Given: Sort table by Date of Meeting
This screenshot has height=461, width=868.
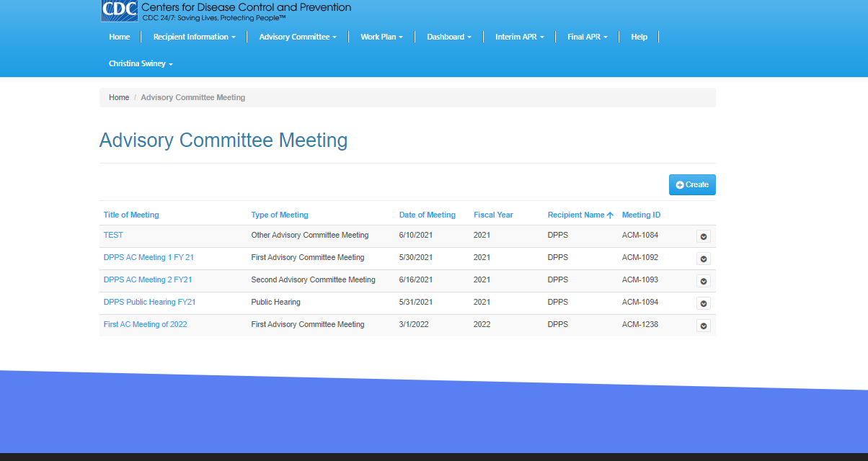Looking at the screenshot, I should click(x=427, y=215).
